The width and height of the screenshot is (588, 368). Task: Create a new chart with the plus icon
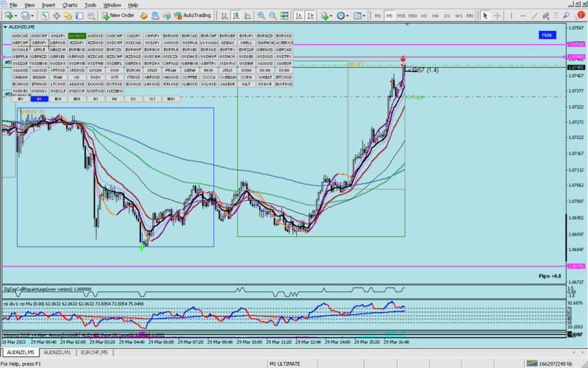8,15
